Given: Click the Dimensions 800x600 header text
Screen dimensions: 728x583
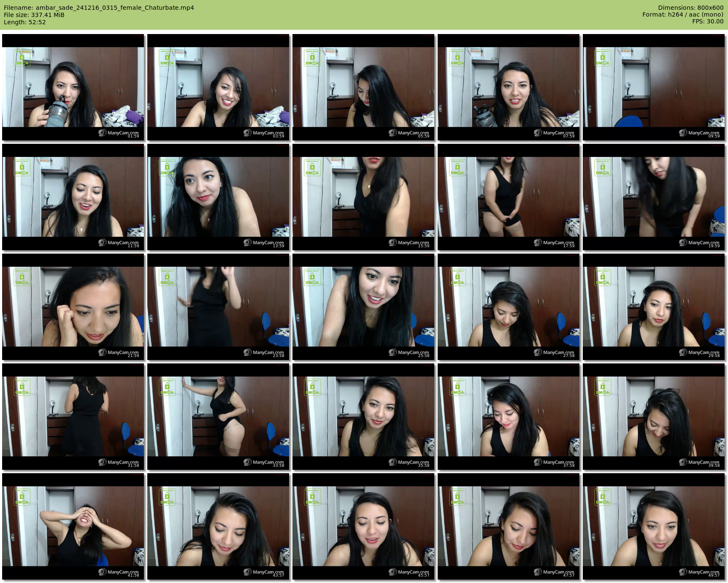Looking at the screenshot, I should pos(690,8).
